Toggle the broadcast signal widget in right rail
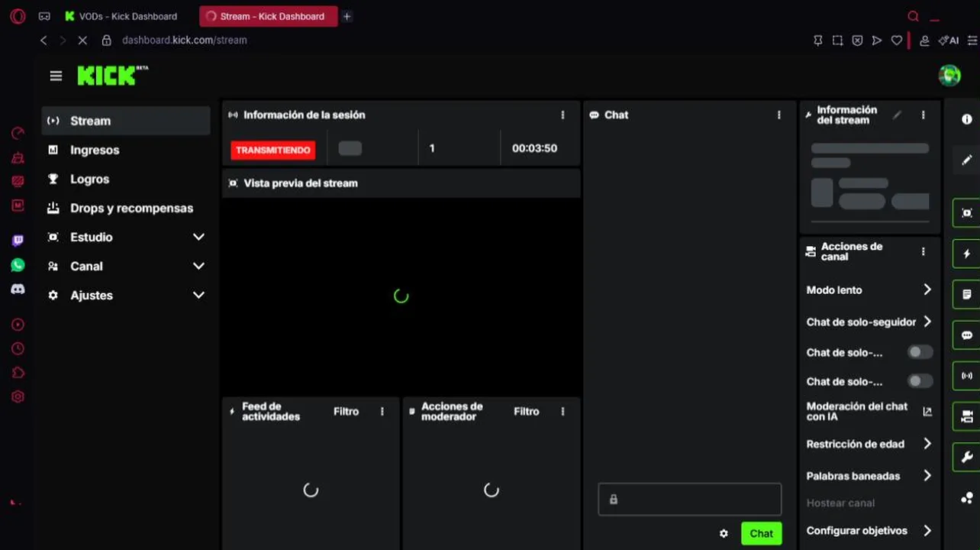 [x=966, y=376]
